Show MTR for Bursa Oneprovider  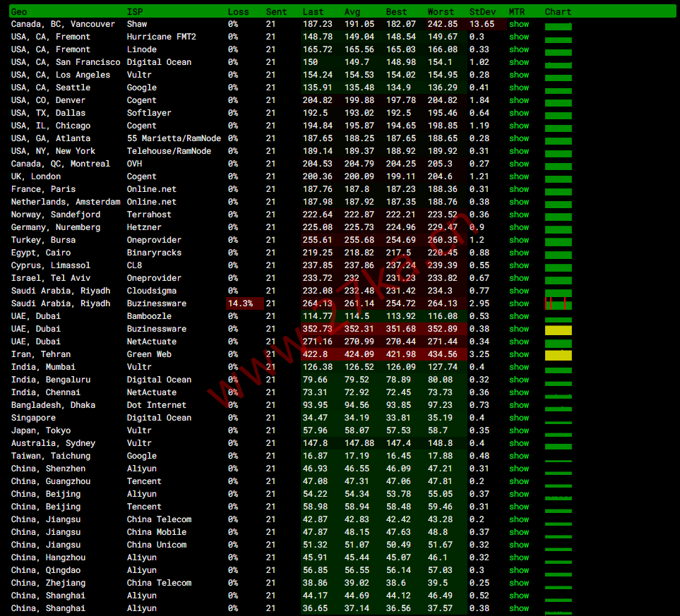pos(519,240)
